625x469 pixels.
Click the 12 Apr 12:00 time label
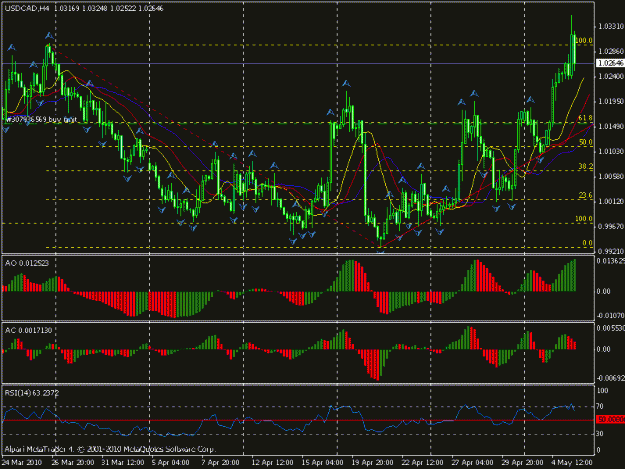click(x=272, y=463)
